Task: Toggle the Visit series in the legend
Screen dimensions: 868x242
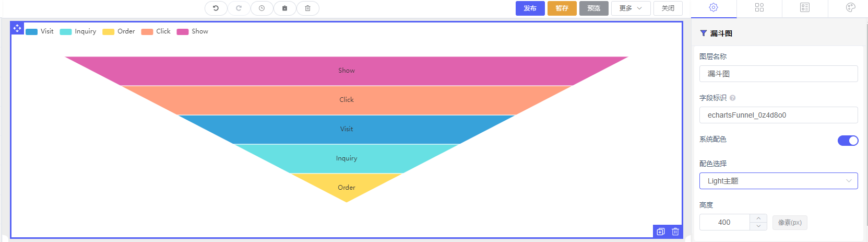Action: point(39,31)
